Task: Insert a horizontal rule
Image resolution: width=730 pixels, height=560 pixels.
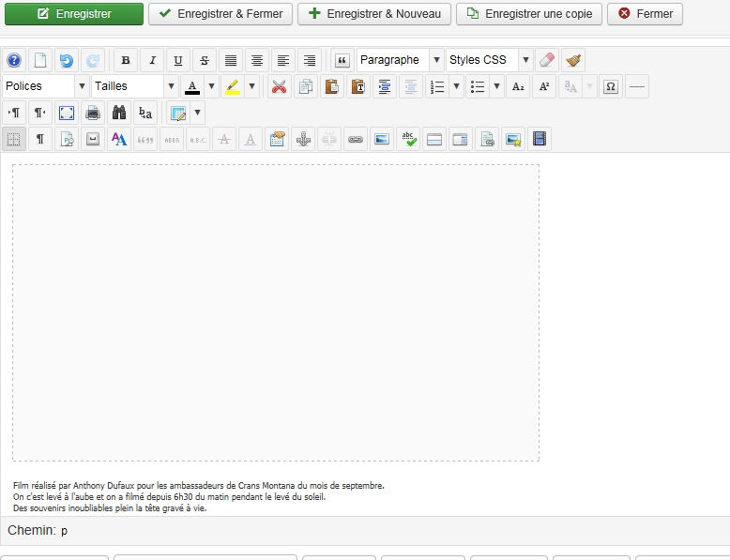Action: point(637,86)
